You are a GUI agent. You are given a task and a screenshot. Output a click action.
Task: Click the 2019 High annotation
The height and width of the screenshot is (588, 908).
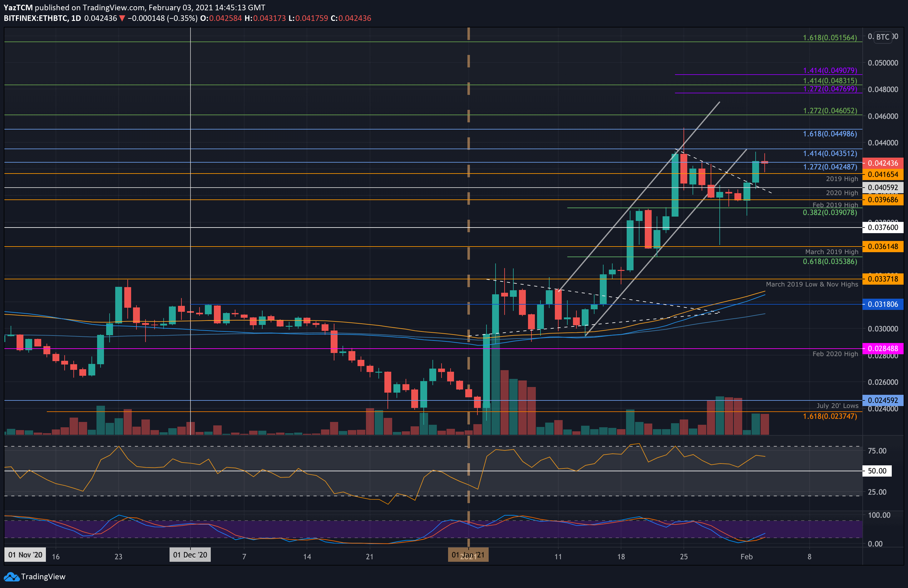click(x=841, y=179)
